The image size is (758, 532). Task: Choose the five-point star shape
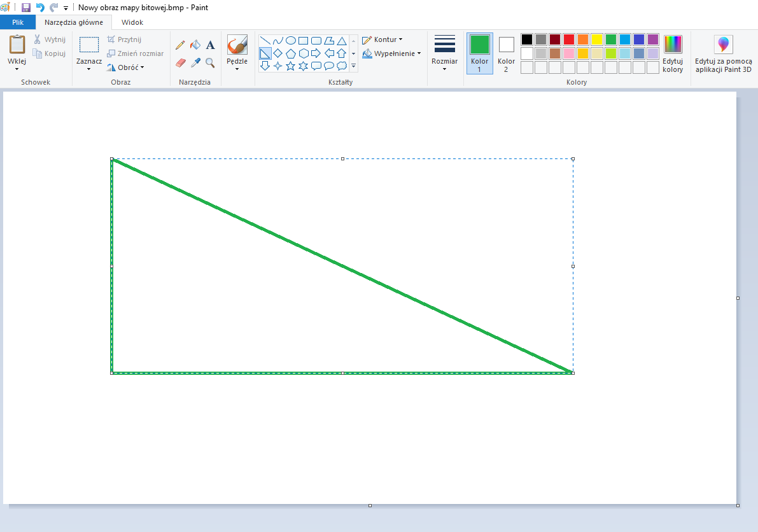(x=291, y=66)
